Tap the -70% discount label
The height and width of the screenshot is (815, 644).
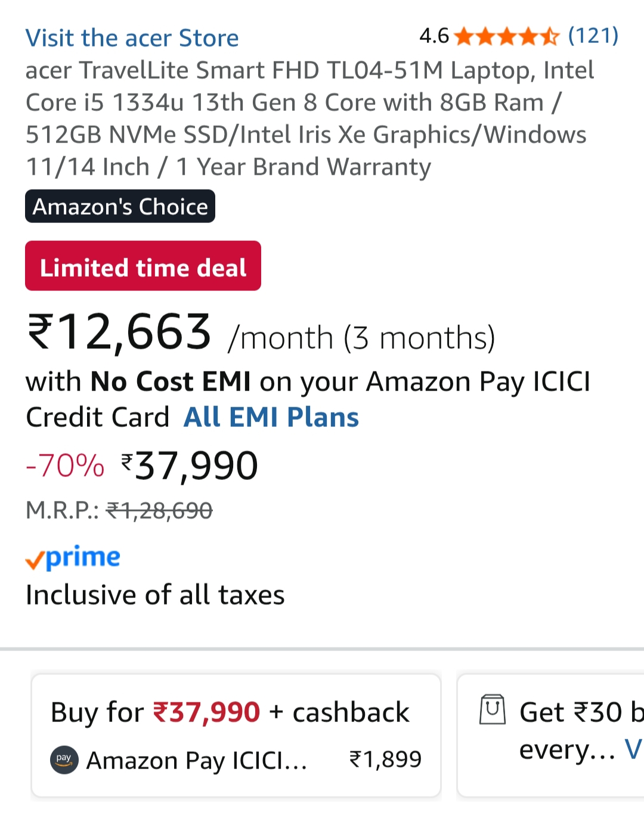65,466
